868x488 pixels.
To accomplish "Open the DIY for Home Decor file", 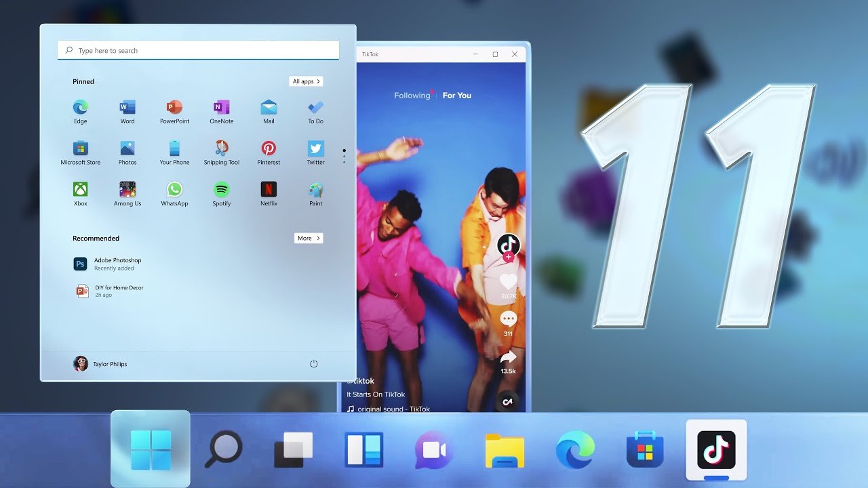I will [110, 291].
